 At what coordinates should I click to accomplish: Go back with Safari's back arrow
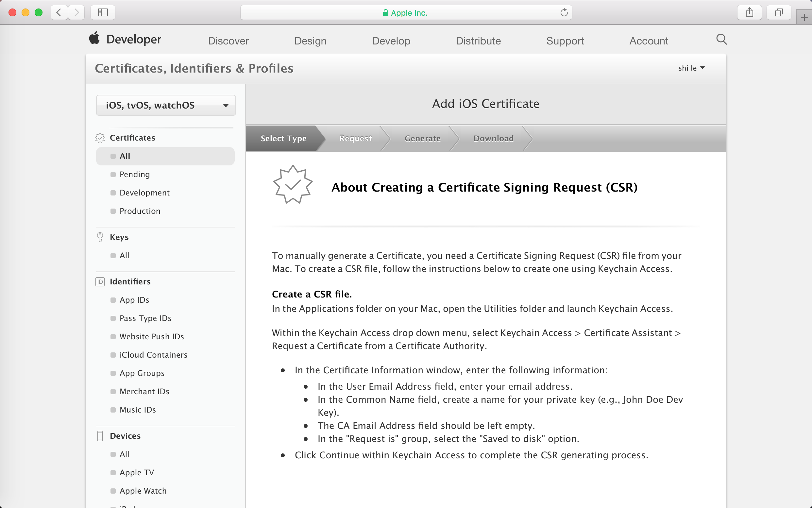point(59,13)
